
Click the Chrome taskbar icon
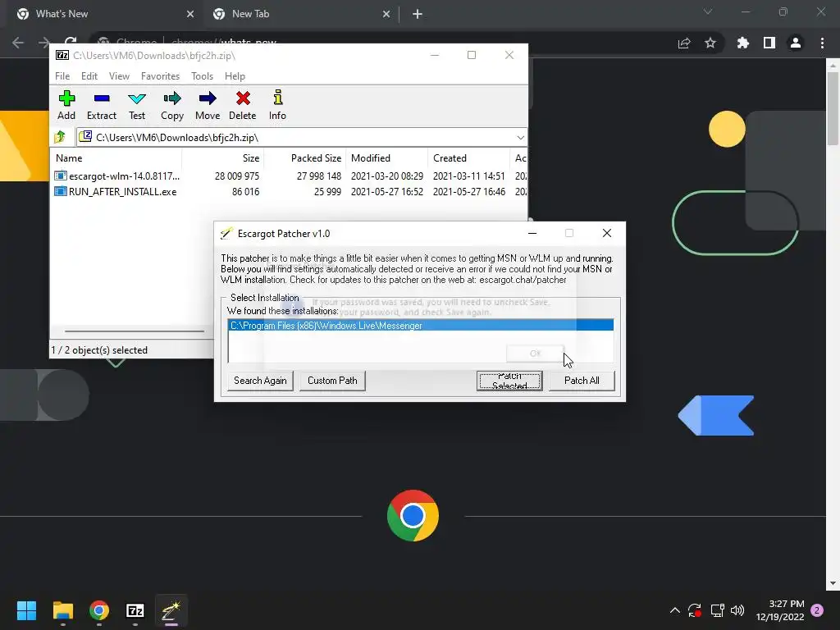[99, 610]
